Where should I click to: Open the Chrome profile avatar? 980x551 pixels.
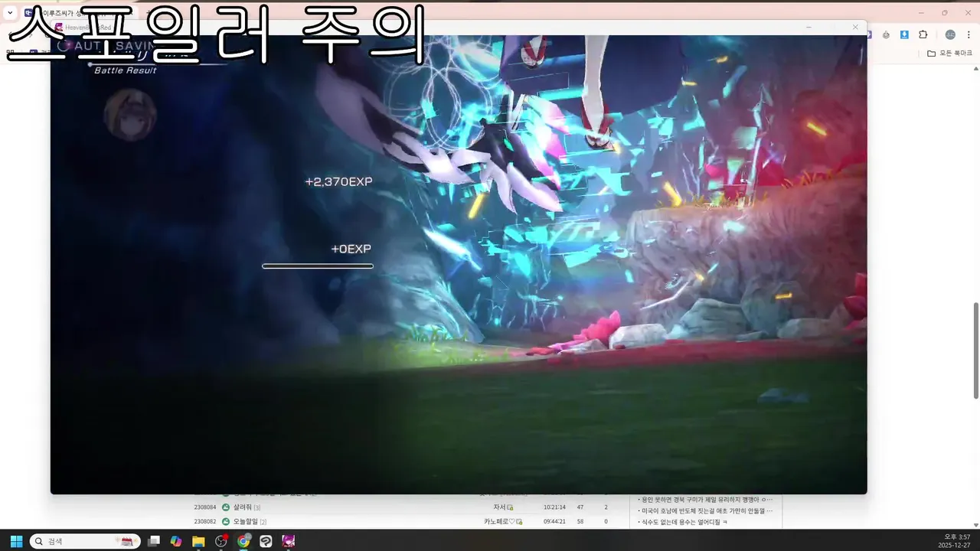tap(950, 34)
